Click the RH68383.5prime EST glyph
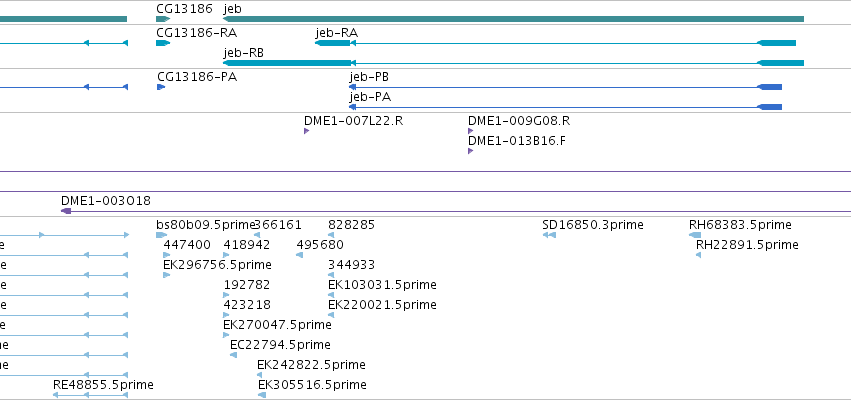 click(695, 235)
